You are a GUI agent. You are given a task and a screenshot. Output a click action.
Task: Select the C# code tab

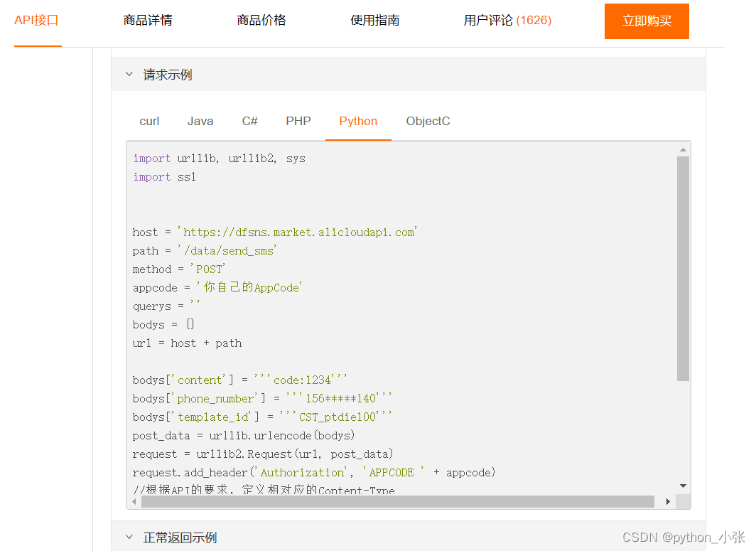pos(250,121)
